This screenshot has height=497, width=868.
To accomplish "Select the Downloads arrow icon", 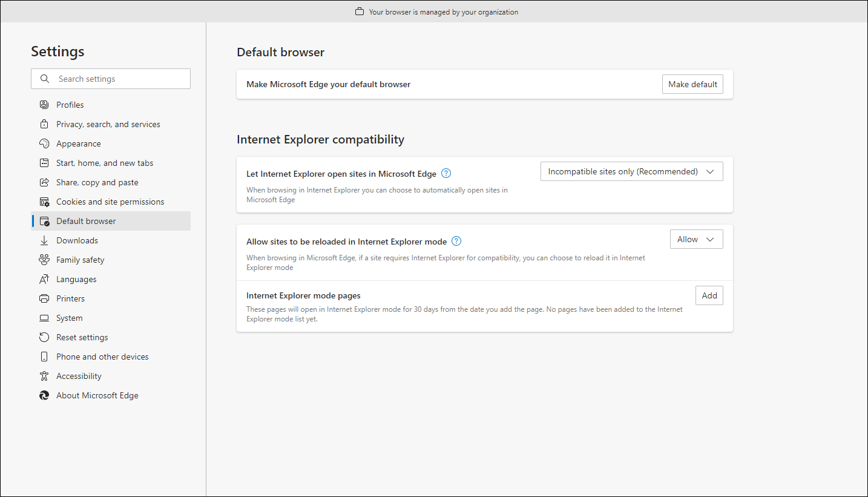I will tap(44, 240).
